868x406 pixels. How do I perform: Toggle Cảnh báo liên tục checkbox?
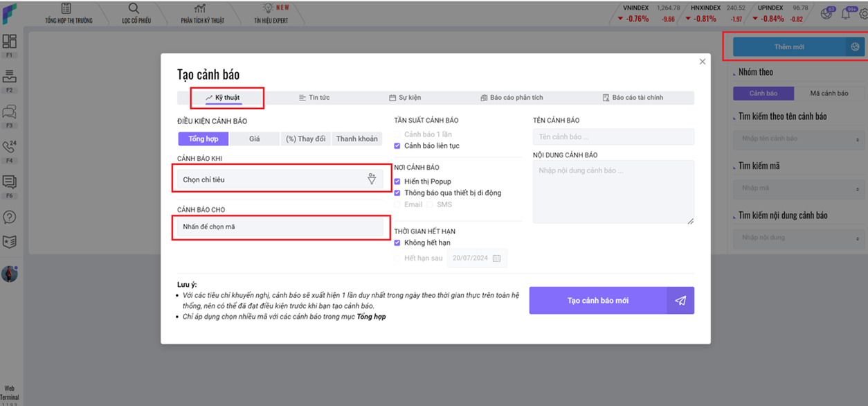click(397, 146)
